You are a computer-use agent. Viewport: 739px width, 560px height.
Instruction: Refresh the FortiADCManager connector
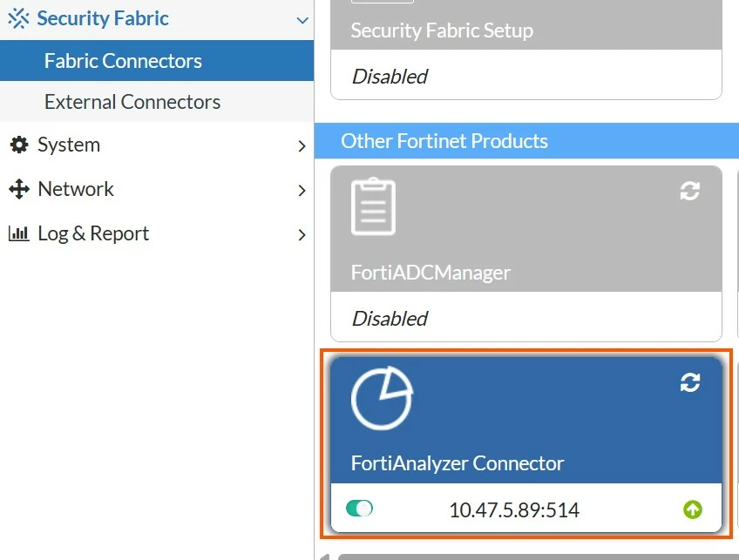pyautogui.click(x=689, y=191)
